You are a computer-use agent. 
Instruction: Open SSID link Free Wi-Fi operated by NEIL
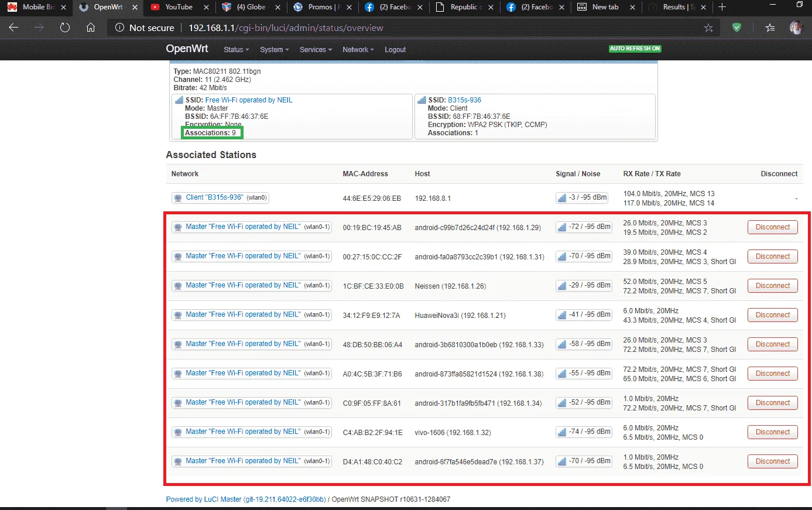click(249, 100)
